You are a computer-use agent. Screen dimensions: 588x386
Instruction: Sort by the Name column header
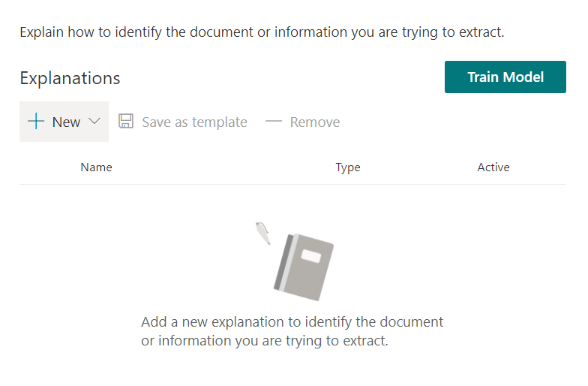pyautogui.click(x=96, y=167)
